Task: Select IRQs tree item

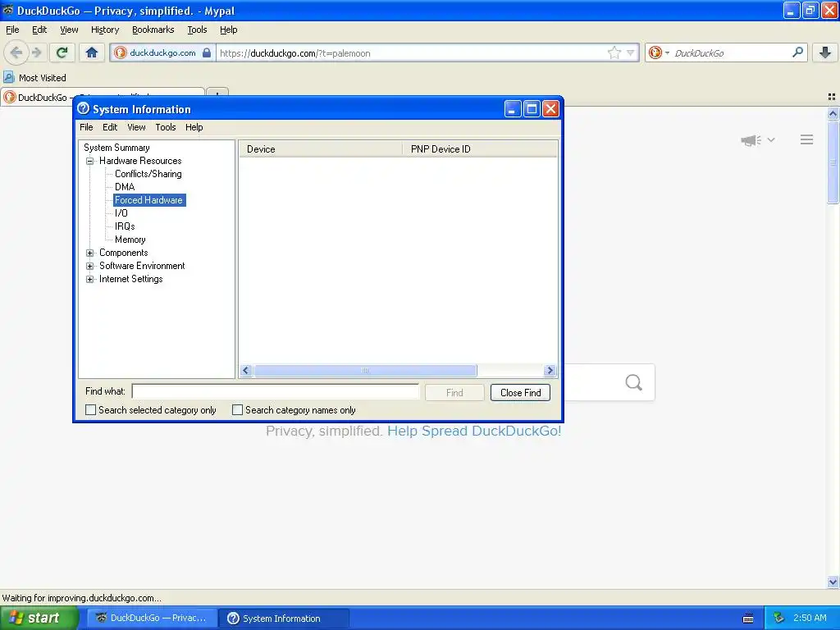Action: (x=125, y=226)
